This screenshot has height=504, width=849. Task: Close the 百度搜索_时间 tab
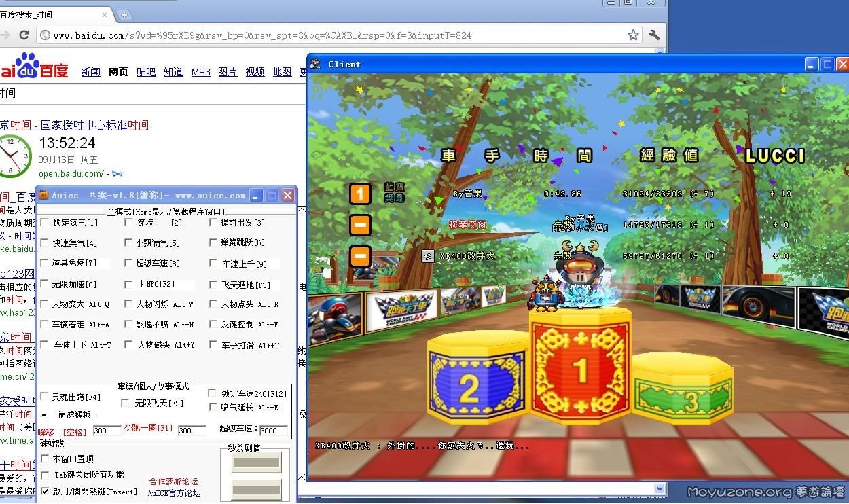point(105,14)
